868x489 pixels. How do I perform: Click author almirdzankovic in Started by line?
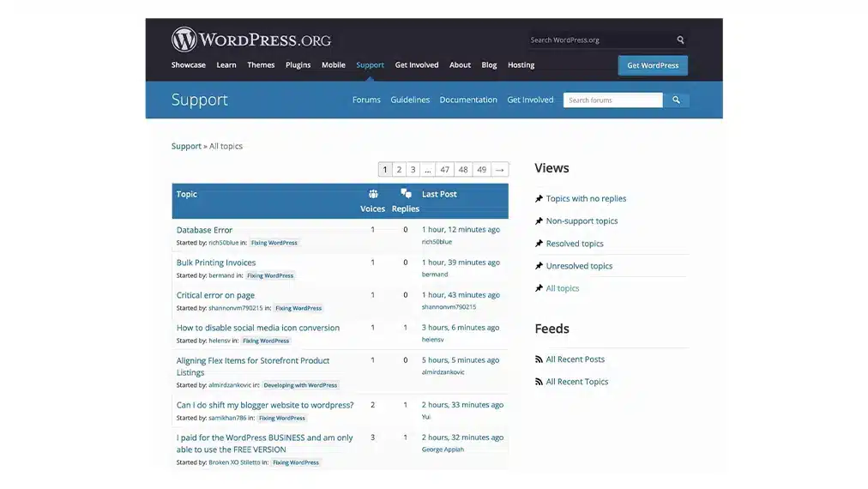pyautogui.click(x=230, y=385)
